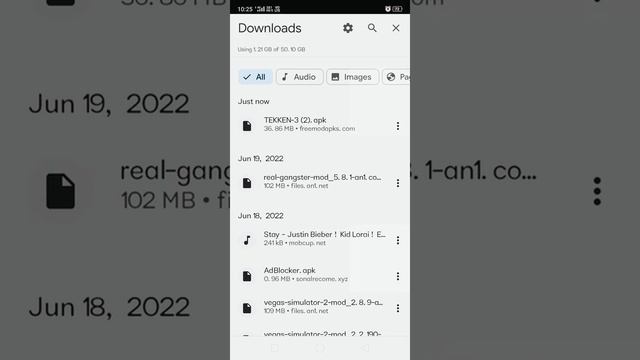Tap file icon of vegas-simulator-2-mod_2.8.9 entry
This screenshot has width=640, height=360.
[x=247, y=308]
